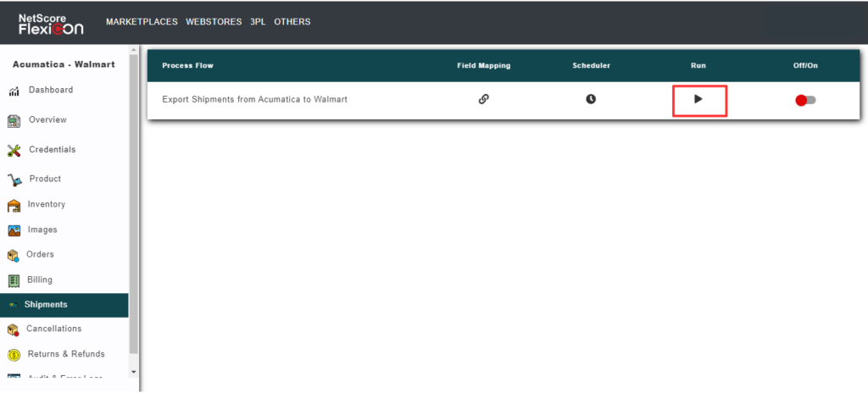Open the 3PL menu
This screenshot has width=868, height=393.
click(258, 22)
